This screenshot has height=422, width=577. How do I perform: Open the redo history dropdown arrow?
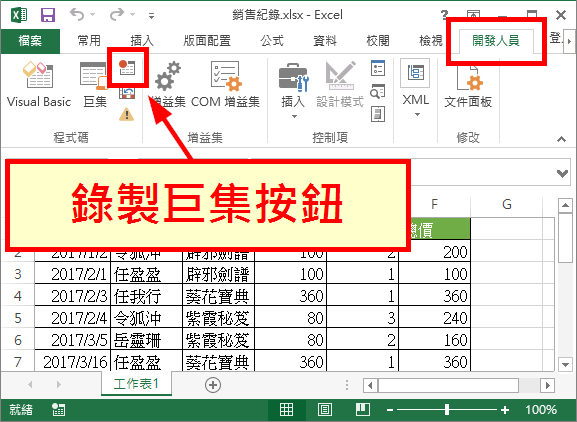(x=132, y=15)
